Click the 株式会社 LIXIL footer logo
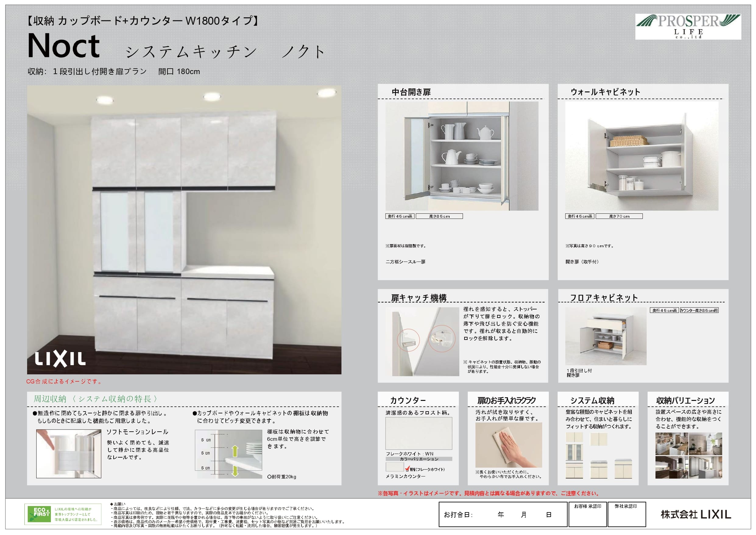Viewport: 756px width, 535px height. 695,515
